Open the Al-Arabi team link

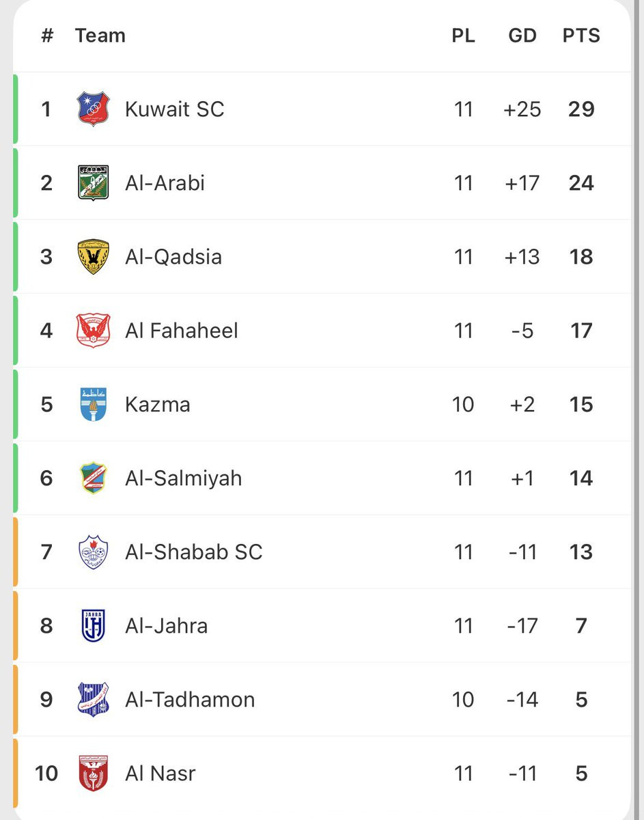[x=165, y=183]
